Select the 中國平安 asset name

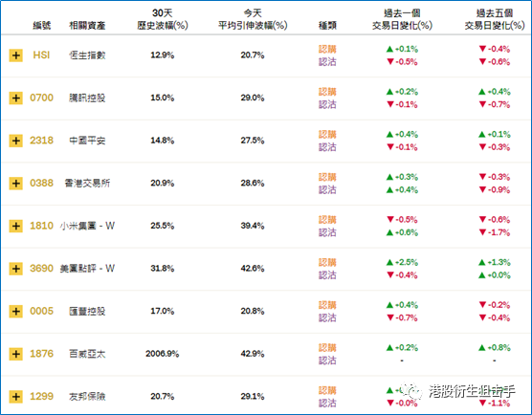point(87,141)
